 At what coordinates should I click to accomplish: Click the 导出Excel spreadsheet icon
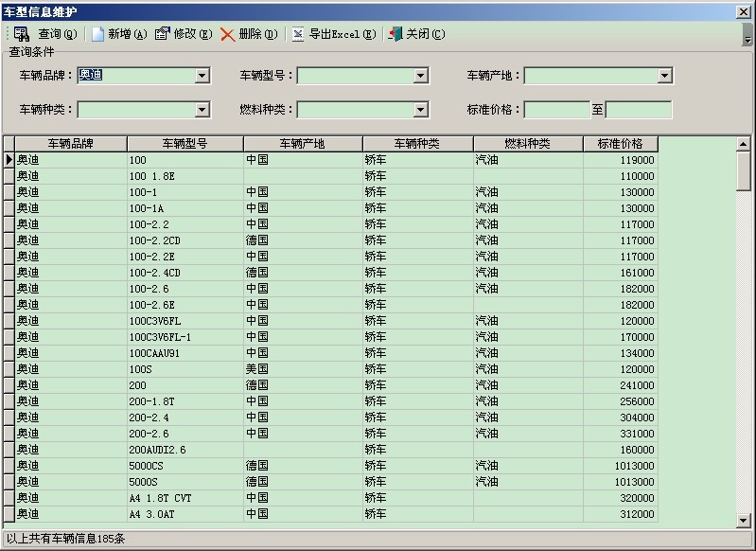[298, 34]
